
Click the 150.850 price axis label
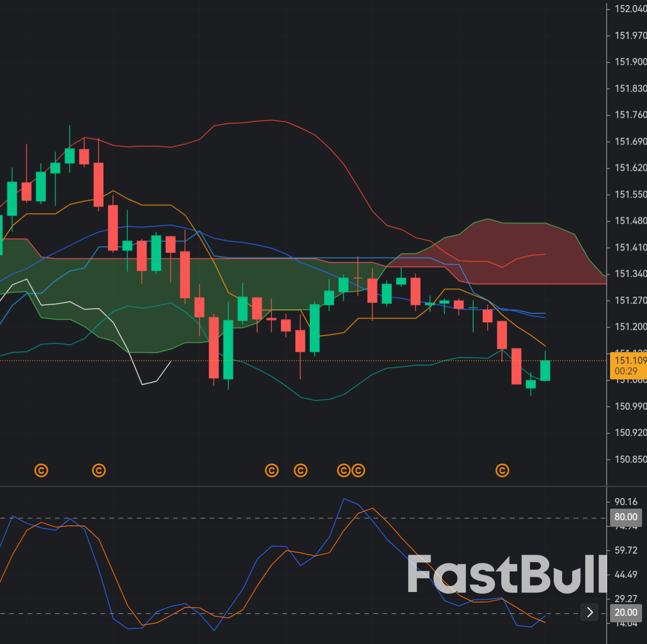(630, 459)
